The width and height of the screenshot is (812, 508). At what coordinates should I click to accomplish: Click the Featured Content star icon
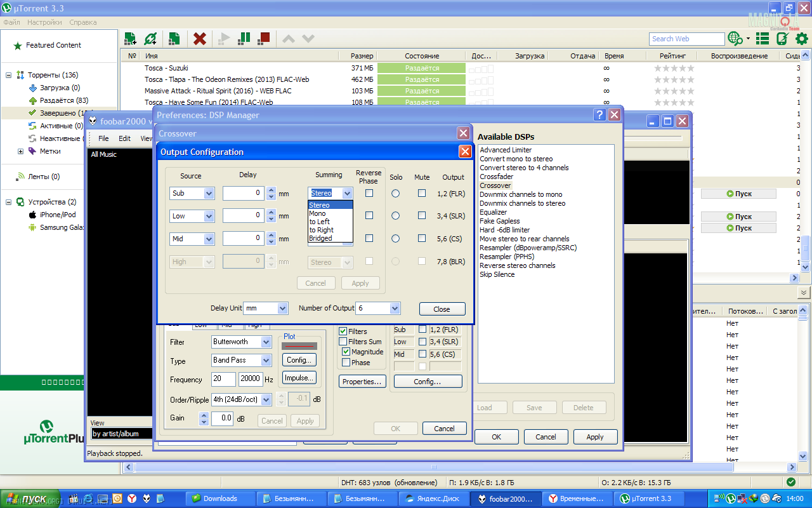click(x=18, y=46)
